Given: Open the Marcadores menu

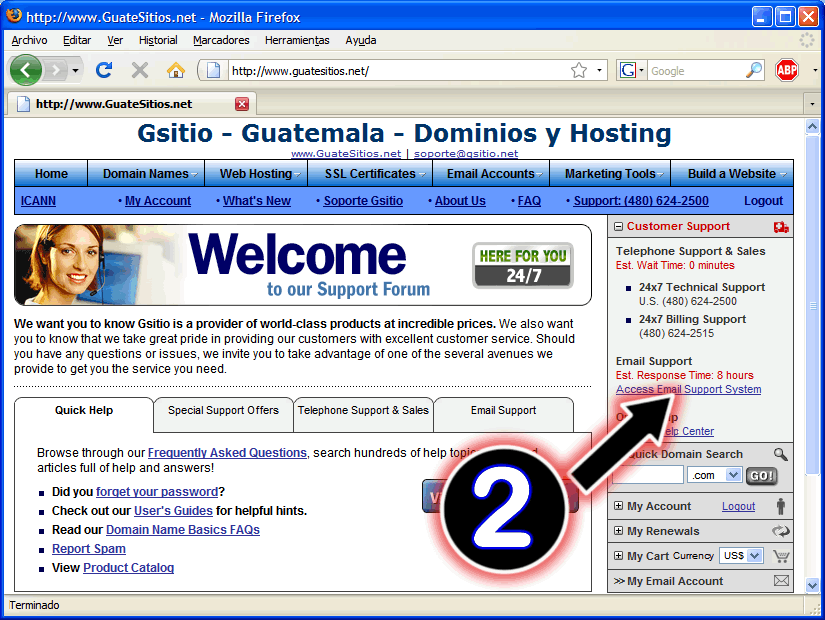Looking at the screenshot, I should [x=221, y=41].
